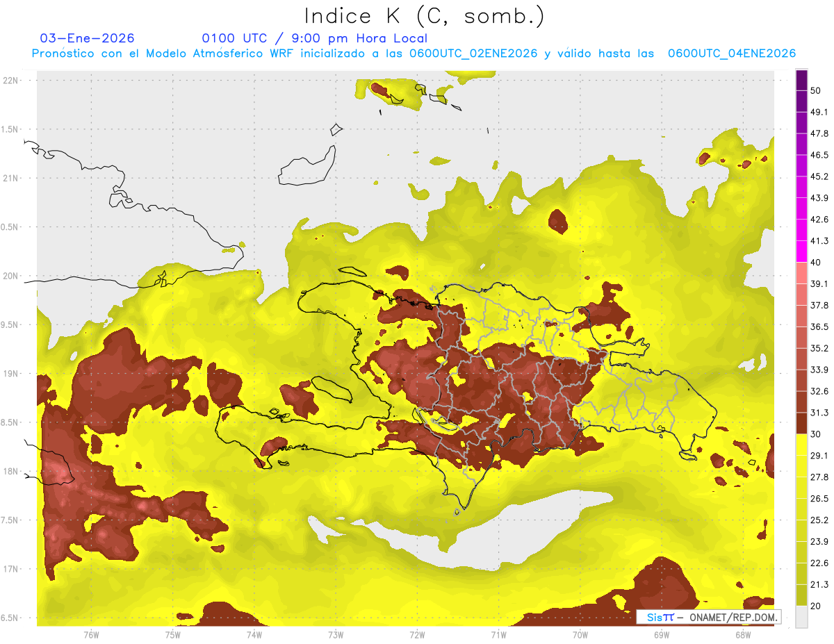Screen dimensions: 834x644
Task: Click the colorbar value "26.5"
Action: [819, 499]
